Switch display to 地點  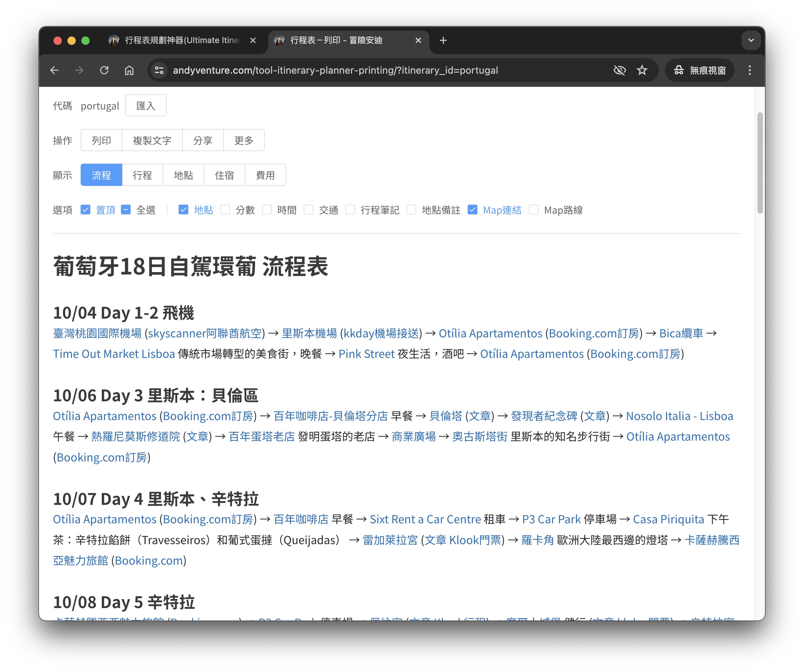(x=183, y=175)
